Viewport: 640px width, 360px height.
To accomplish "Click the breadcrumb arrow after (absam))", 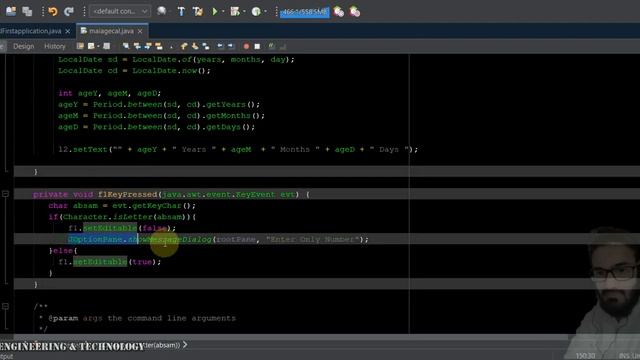I will point(185,345).
